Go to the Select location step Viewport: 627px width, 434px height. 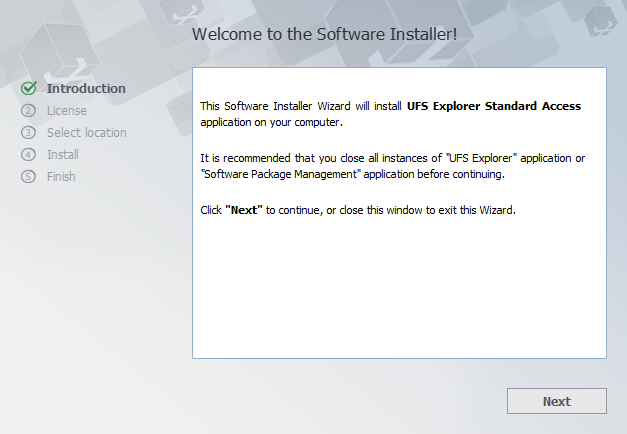pos(86,132)
